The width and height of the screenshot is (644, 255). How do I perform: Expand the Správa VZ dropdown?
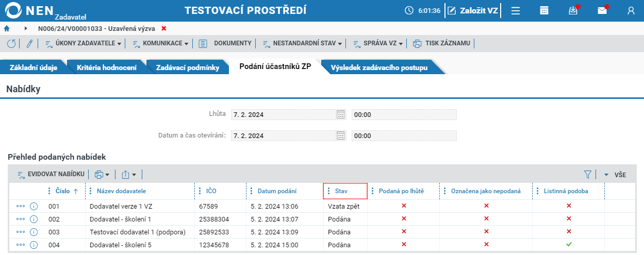pyautogui.click(x=378, y=43)
